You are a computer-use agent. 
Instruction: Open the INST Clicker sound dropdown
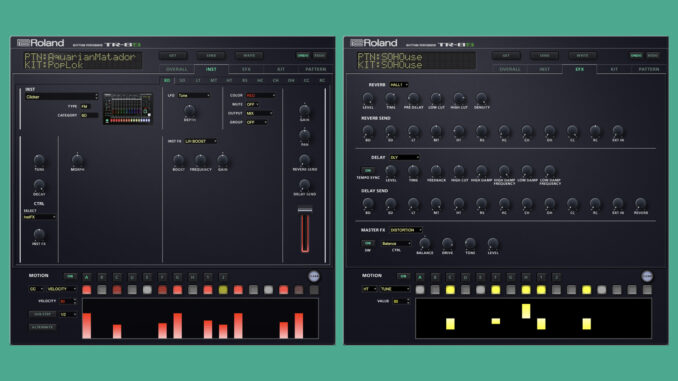pyautogui.click(x=61, y=97)
